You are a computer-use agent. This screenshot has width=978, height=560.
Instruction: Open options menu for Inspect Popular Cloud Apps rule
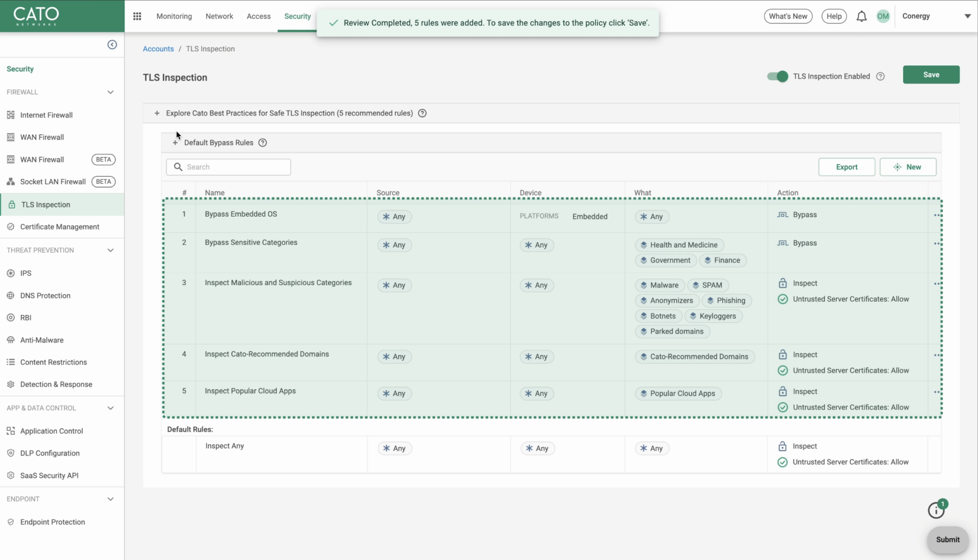tap(937, 392)
